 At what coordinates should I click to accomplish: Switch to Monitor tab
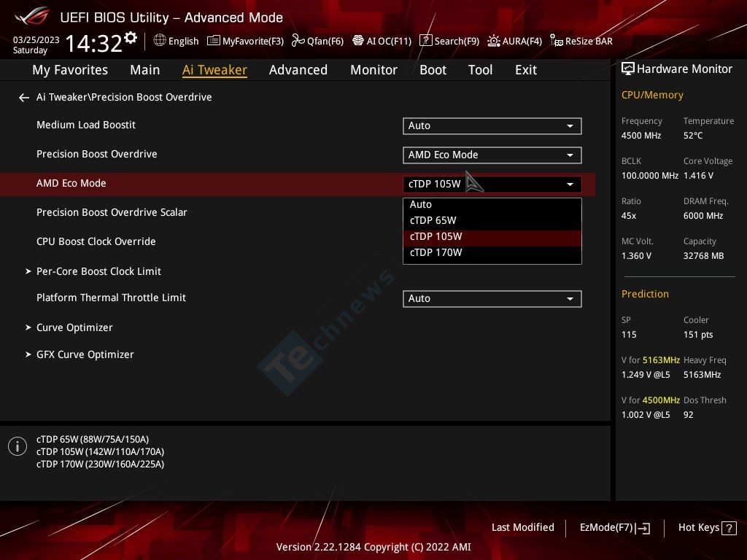374,70
